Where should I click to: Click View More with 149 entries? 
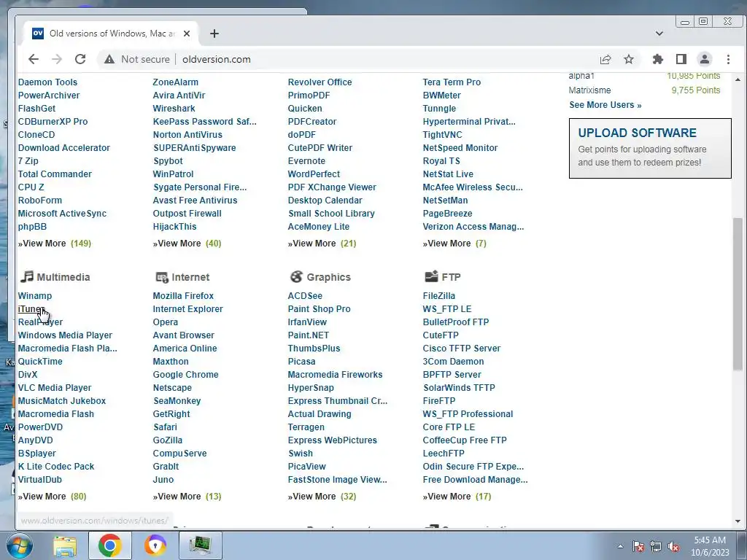click(x=54, y=244)
